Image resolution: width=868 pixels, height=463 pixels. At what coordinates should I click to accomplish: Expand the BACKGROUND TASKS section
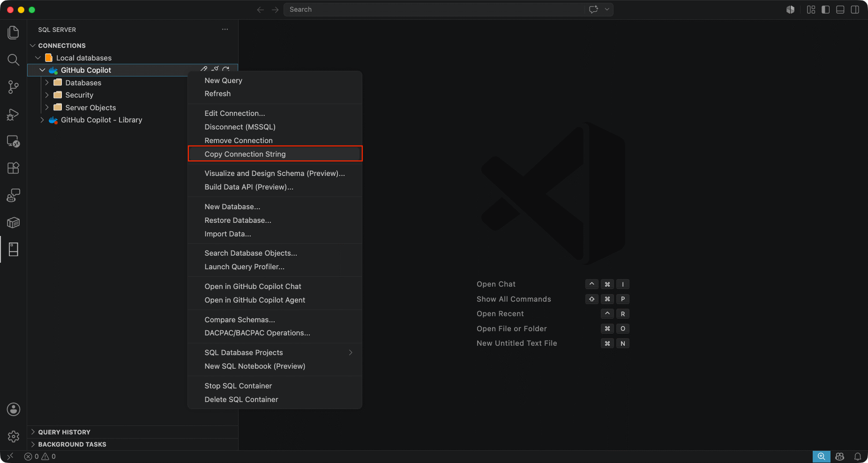coord(33,444)
